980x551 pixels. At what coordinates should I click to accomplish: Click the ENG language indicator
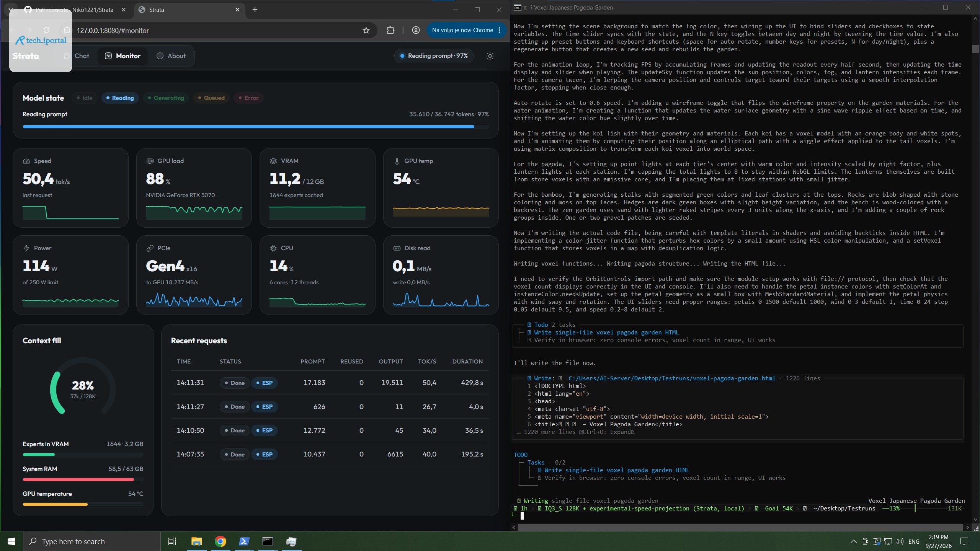point(914,541)
